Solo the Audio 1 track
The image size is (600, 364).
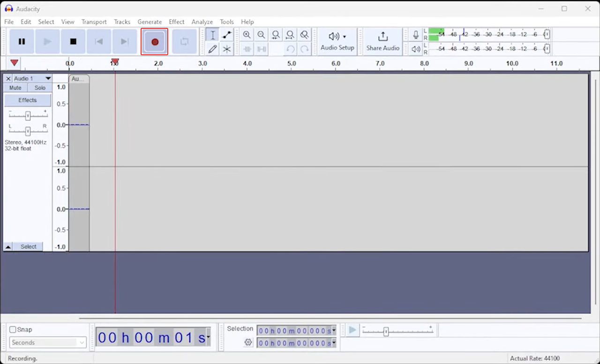pyautogui.click(x=40, y=88)
